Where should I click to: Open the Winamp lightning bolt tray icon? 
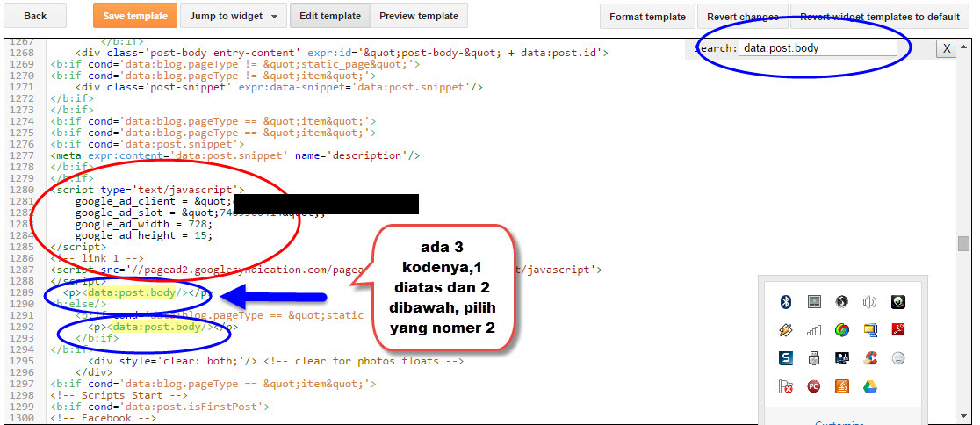tap(786, 330)
